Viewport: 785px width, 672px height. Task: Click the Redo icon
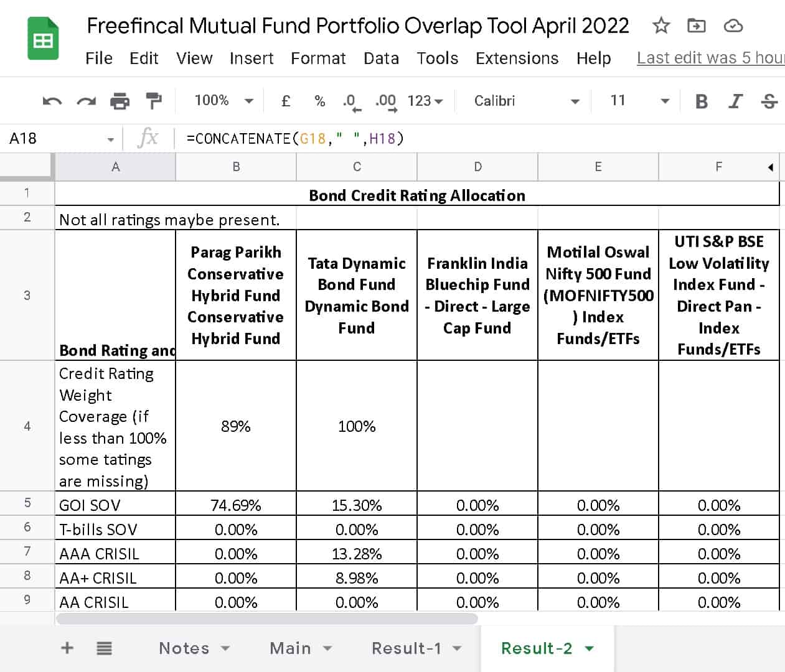[x=85, y=100]
